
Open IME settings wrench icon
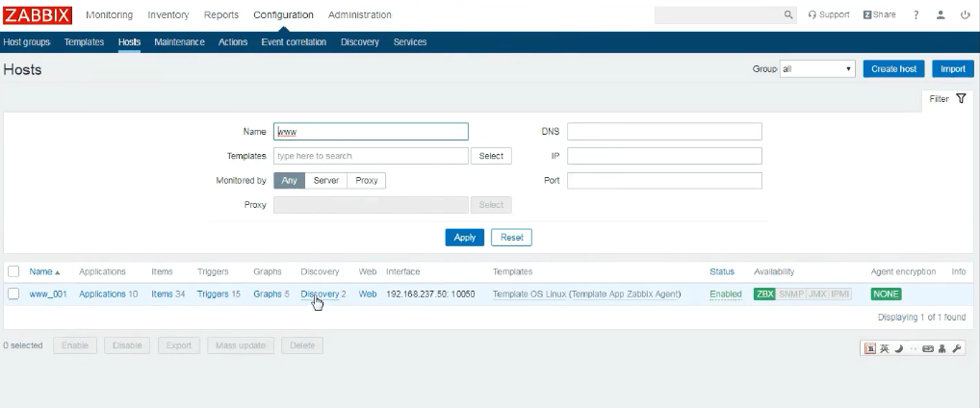pyautogui.click(x=956, y=348)
